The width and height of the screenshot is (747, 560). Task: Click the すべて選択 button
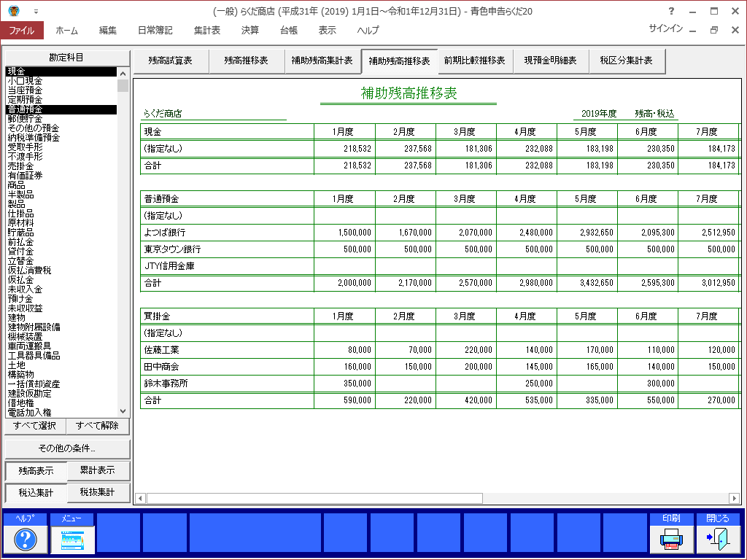pos(35,426)
